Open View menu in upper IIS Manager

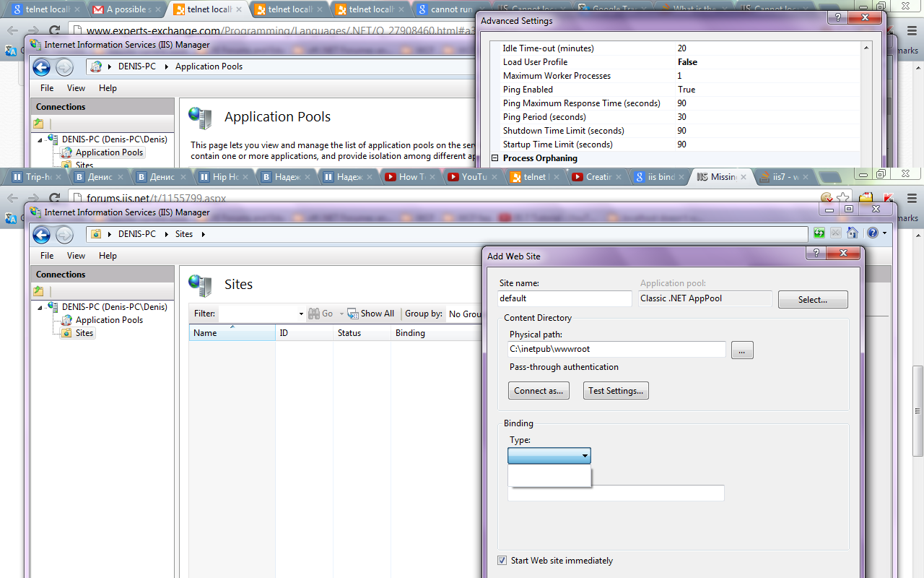tap(76, 88)
